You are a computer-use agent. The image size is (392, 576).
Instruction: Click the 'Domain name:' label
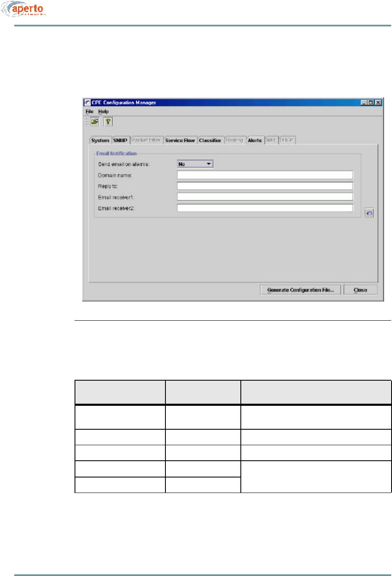point(115,175)
